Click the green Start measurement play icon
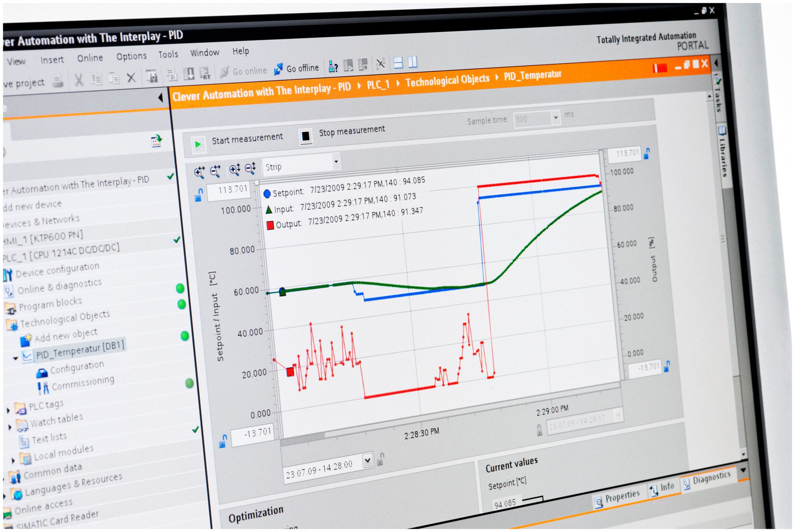The width and height of the screenshot is (795, 532). coord(198,144)
